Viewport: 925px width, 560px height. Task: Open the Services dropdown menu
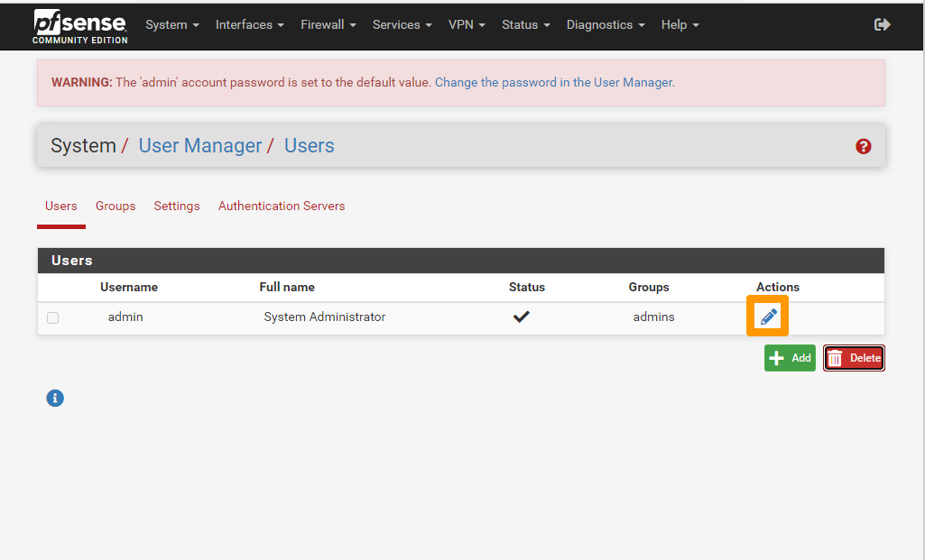[402, 24]
